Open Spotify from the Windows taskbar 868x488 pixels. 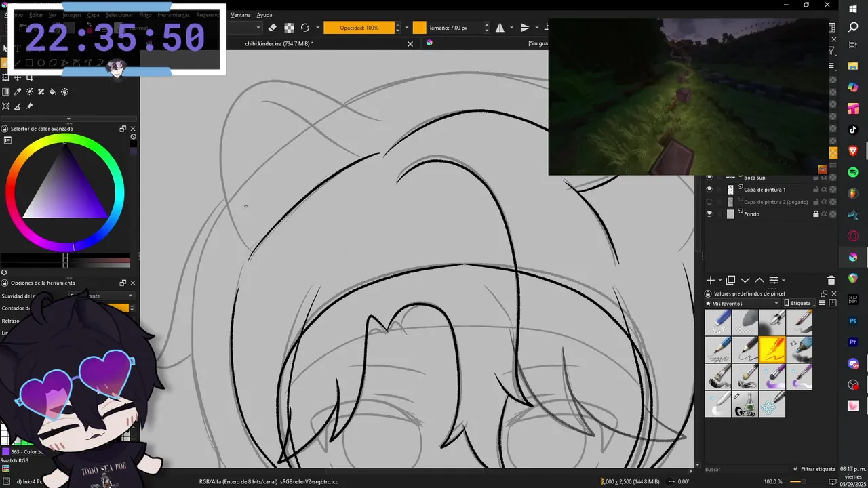coord(853,172)
